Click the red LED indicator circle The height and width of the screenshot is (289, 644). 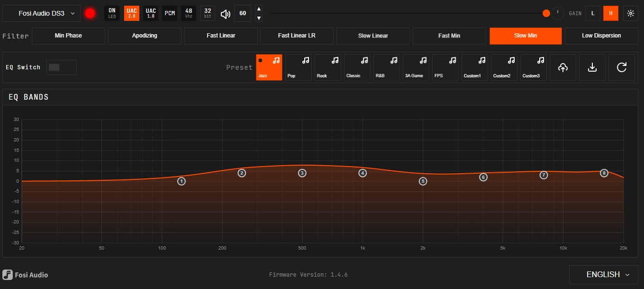pyautogui.click(x=90, y=13)
